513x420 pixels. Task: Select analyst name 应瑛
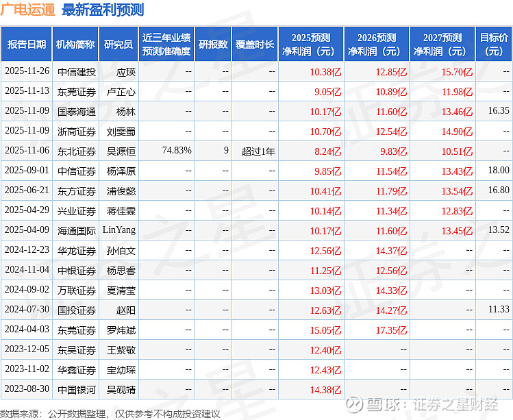coord(126,72)
